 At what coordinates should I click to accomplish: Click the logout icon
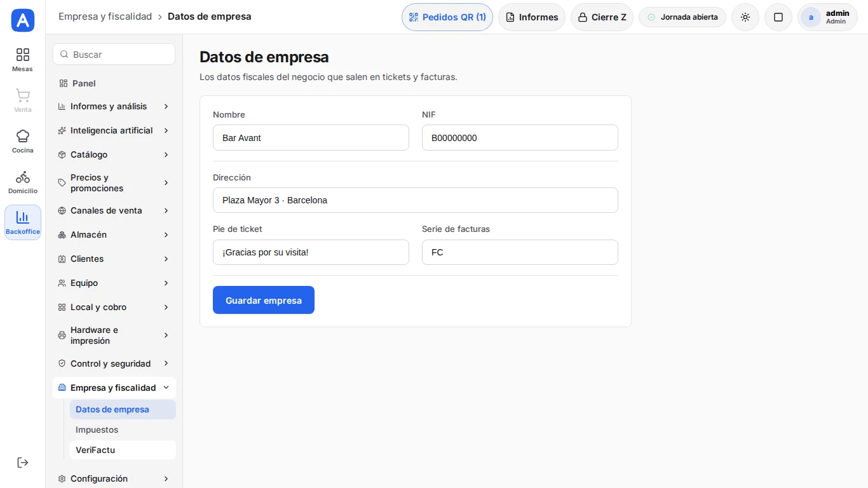point(23,463)
